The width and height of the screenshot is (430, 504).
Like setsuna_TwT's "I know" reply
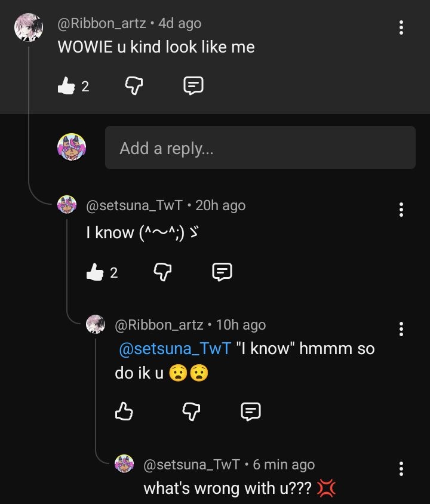pos(95,272)
